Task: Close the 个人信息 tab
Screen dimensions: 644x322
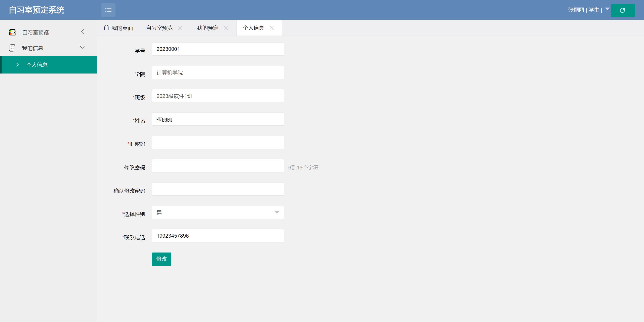Action: pyautogui.click(x=272, y=28)
